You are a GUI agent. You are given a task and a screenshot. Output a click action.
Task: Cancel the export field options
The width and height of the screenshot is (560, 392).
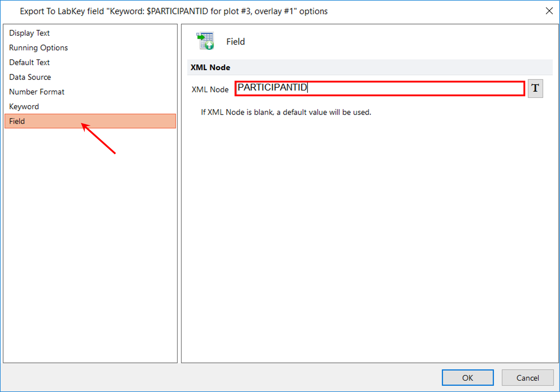(x=527, y=378)
